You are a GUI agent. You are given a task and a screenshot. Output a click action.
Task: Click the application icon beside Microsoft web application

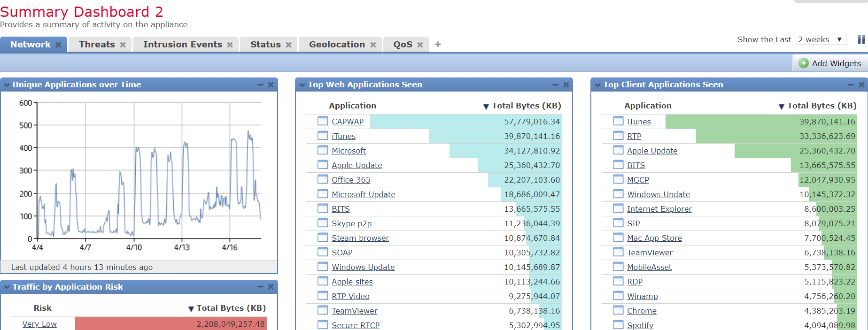tap(323, 150)
